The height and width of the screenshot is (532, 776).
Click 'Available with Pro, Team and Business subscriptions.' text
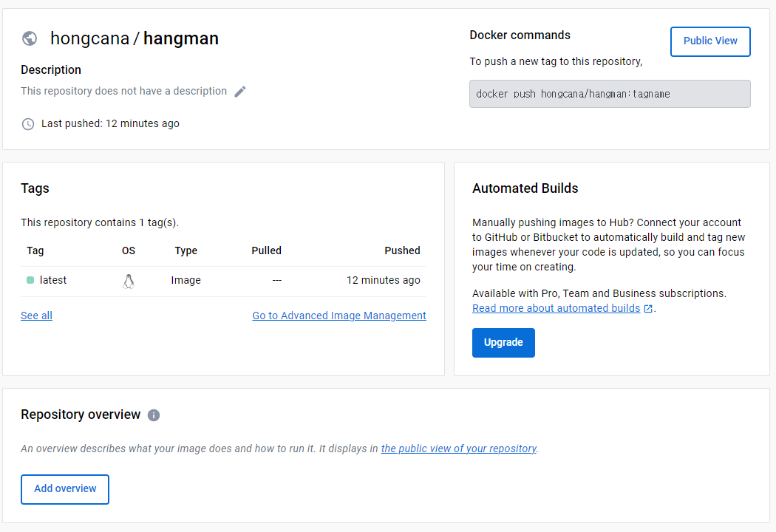point(599,293)
